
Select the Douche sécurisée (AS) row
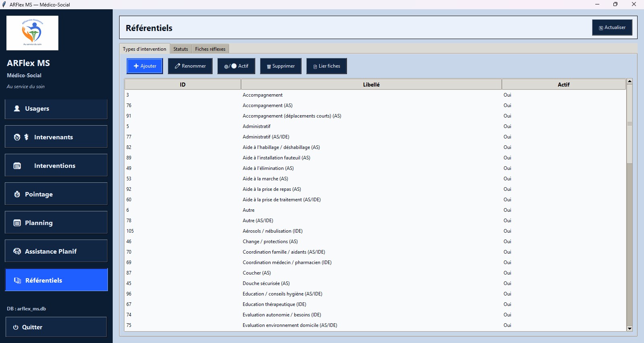point(266,283)
